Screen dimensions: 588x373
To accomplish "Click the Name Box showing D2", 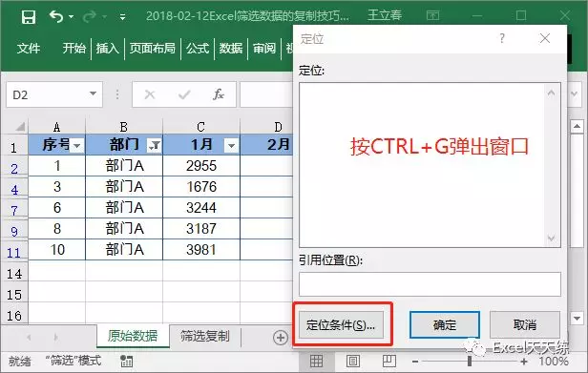I will 47,94.
